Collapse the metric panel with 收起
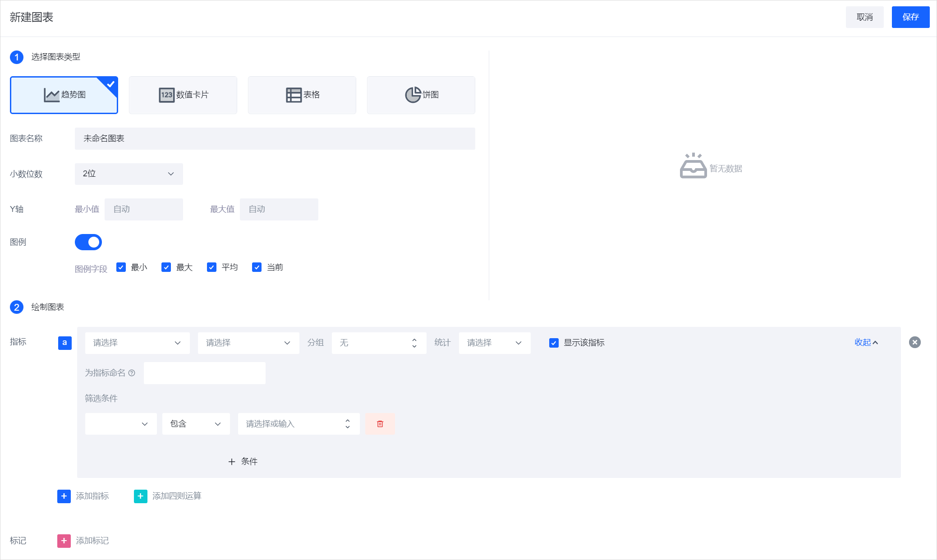The width and height of the screenshot is (937, 560). (x=866, y=343)
